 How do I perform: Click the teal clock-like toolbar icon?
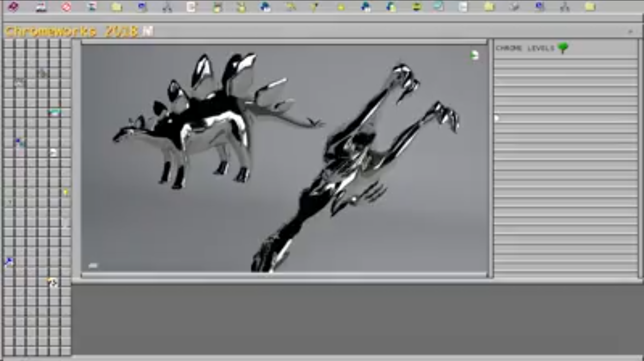[x=438, y=7]
